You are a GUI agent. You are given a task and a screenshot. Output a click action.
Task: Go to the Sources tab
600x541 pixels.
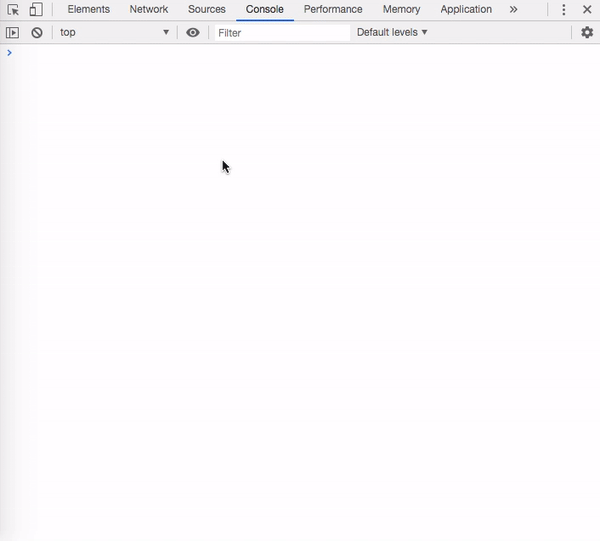pos(207,9)
